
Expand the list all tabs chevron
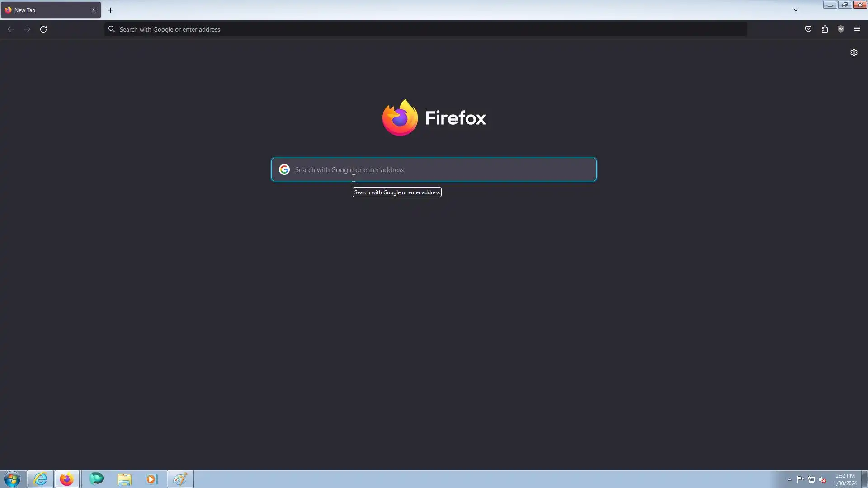click(796, 10)
